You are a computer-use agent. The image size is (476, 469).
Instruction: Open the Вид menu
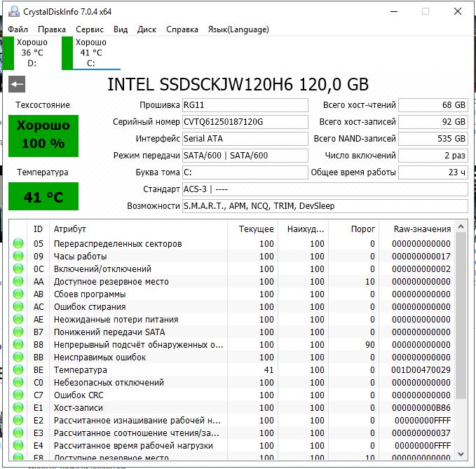coord(121,29)
